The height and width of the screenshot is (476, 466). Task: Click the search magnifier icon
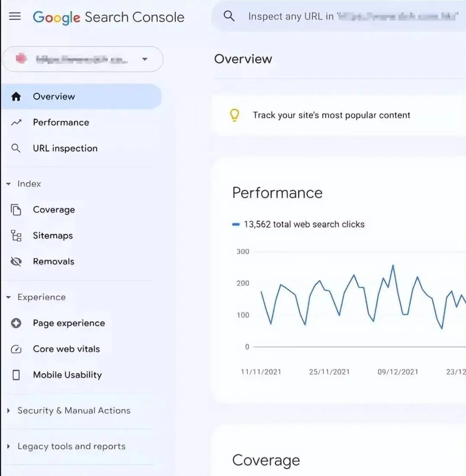coord(229,16)
